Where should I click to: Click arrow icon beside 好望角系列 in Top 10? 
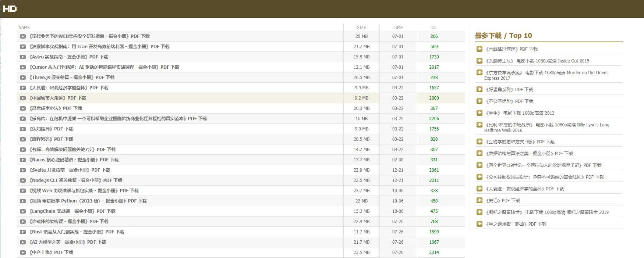coord(480,89)
